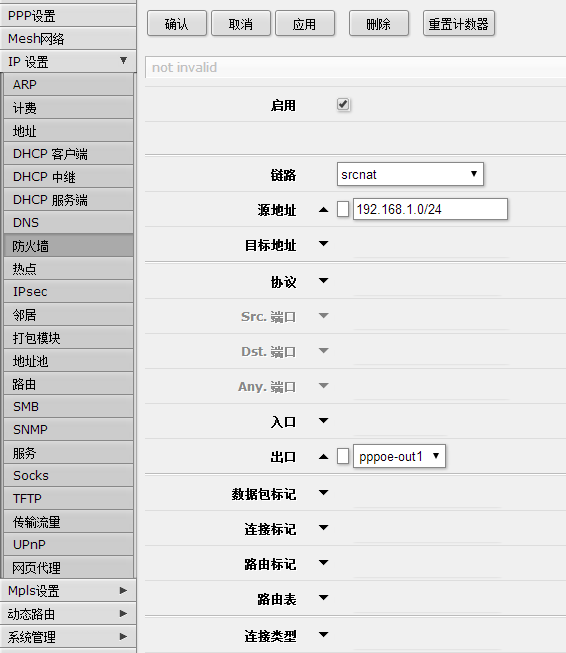The width and height of the screenshot is (566, 653).
Task: Expand the 目标地址 field arrow
Action: coord(324,244)
